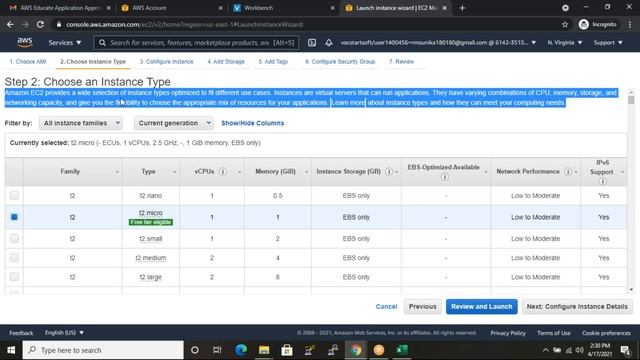Click the Cancel link

(x=386, y=307)
